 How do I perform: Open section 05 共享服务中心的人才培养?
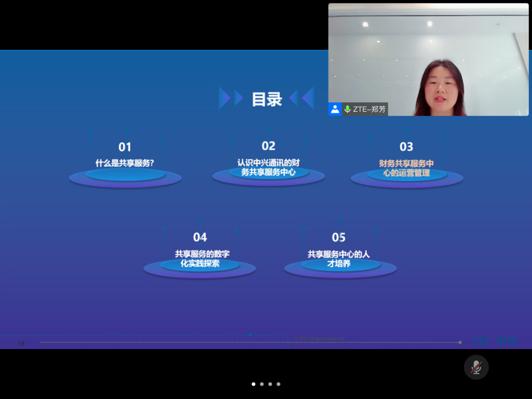[x=339, y=259]
